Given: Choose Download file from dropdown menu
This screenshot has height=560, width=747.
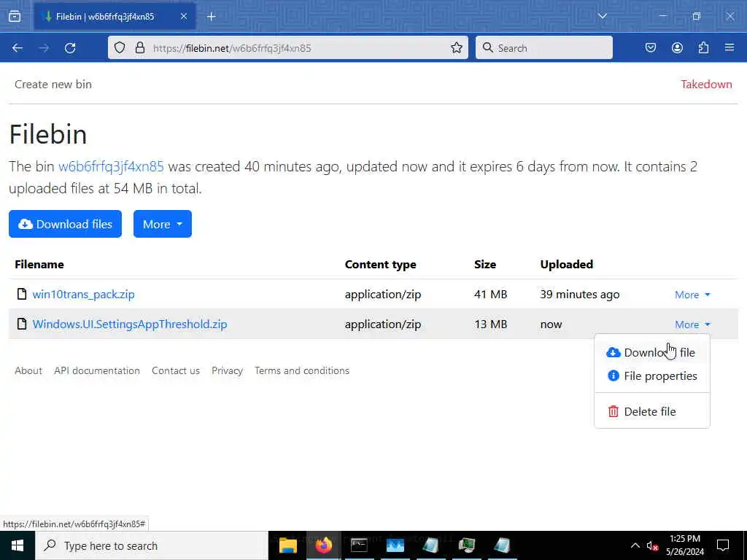Looking at the screenshot, I should (651, 352).
